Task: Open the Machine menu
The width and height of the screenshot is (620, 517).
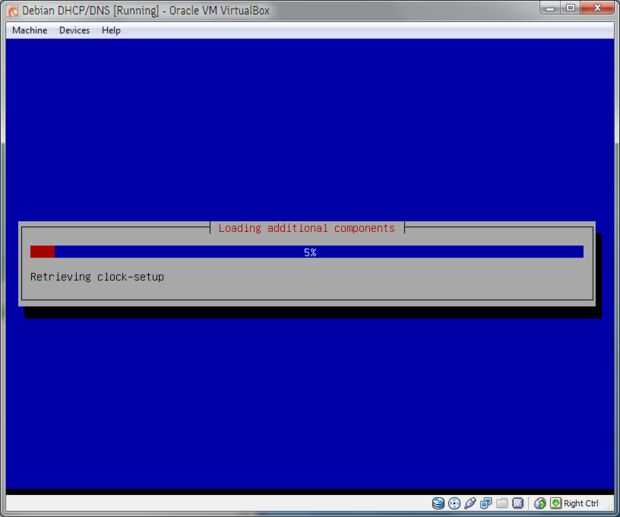Action: point(30,30)
